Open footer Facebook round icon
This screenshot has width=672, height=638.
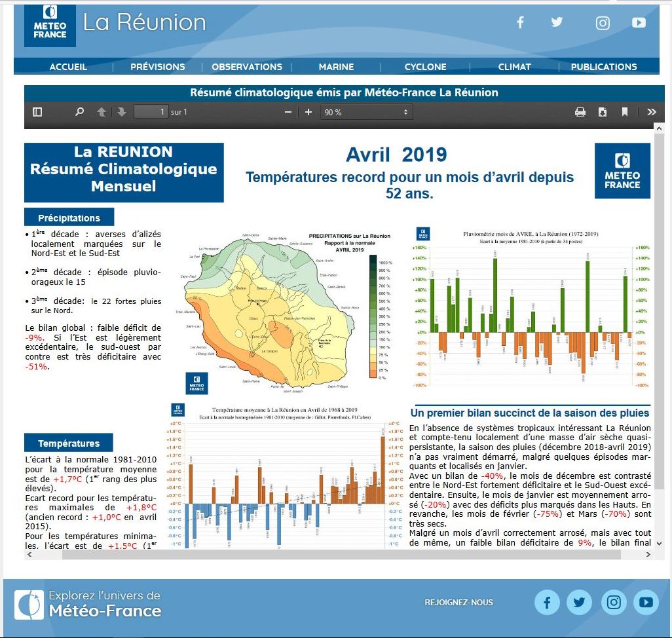547,603
